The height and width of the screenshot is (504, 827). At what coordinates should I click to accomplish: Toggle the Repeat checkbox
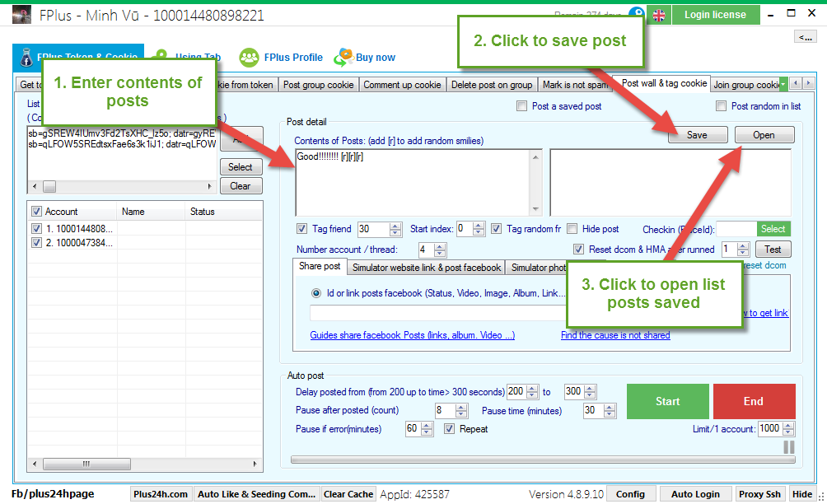[449, 429]
